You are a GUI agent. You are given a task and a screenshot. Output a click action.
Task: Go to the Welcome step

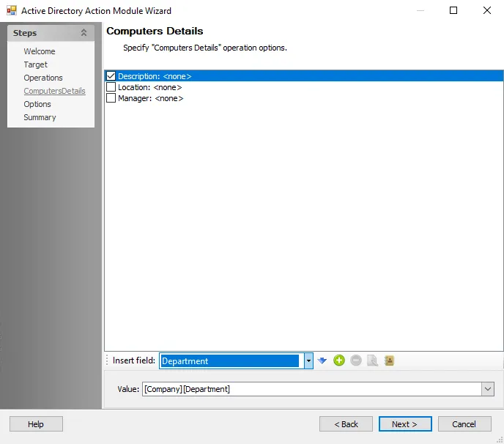coord(40,51)
